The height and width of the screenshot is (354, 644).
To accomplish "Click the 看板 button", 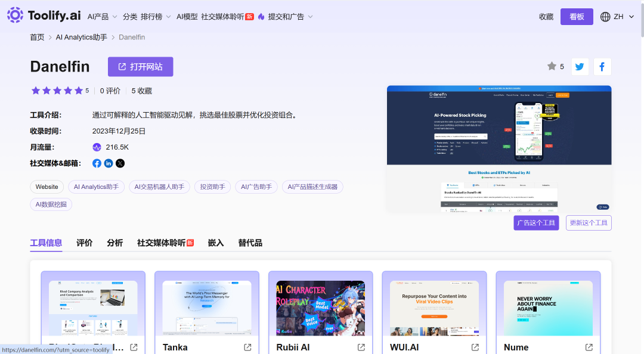I will click(x=577, y=17).
